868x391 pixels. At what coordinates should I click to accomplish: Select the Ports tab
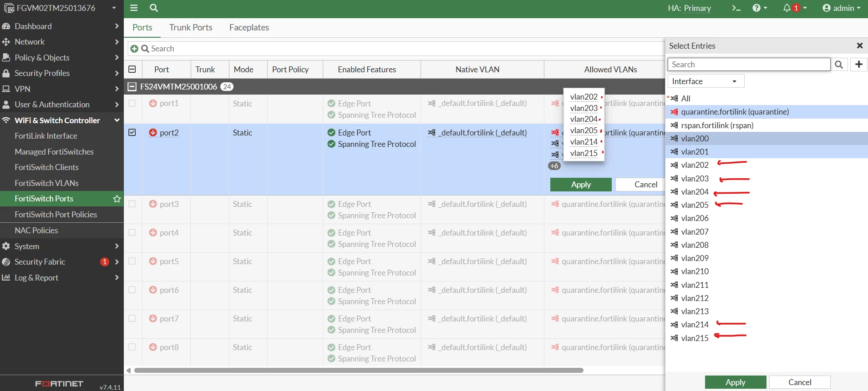142,28
